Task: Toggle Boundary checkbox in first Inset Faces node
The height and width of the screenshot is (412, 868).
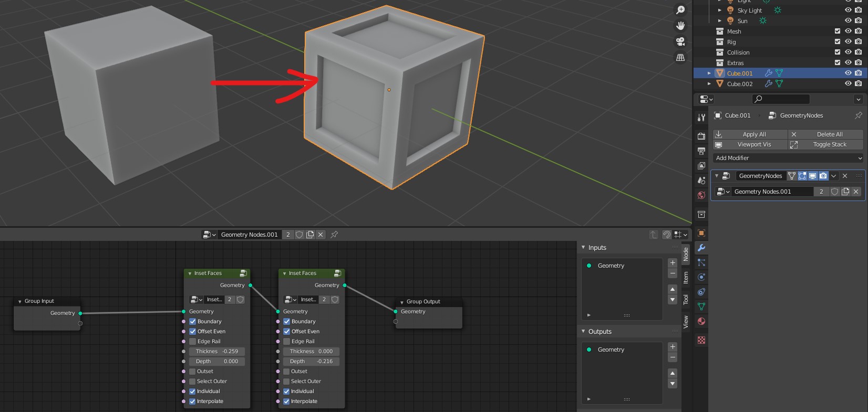Action: [x=192, y=321]
